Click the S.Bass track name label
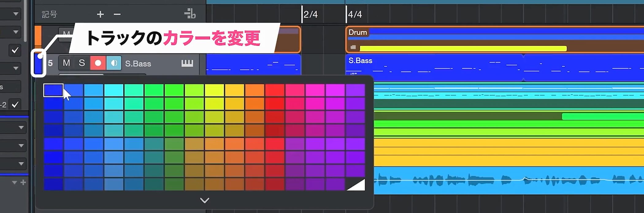 click(138, 64)
